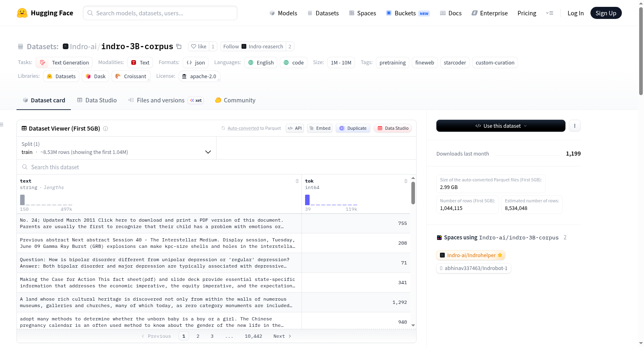Open the Split train dropdown
This screenshot has height=347, width=644.
point(116,148)
